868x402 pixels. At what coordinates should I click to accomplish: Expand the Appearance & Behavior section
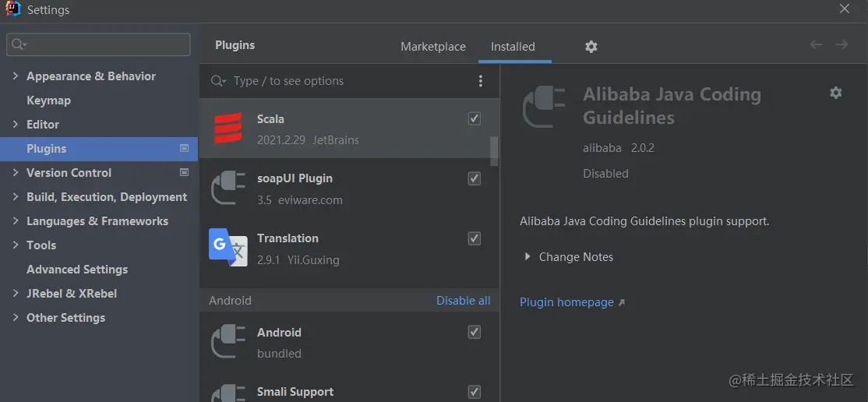pyautogui.click(x=16, y=76)
